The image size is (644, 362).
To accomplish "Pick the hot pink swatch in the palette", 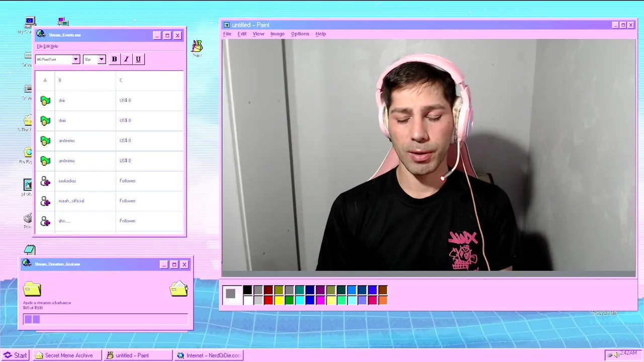I will (372, 300).
